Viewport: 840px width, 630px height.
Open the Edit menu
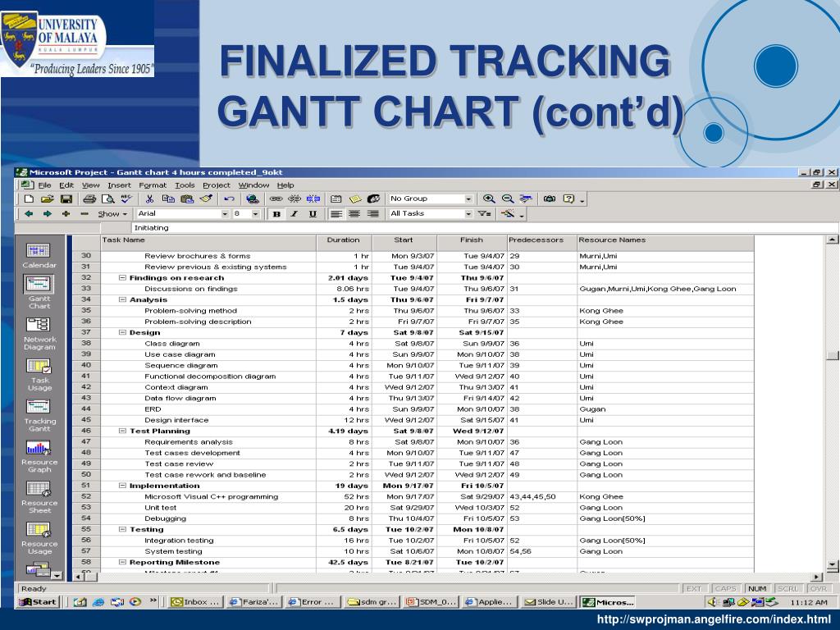pyautogui.click(x=66, y=185)
